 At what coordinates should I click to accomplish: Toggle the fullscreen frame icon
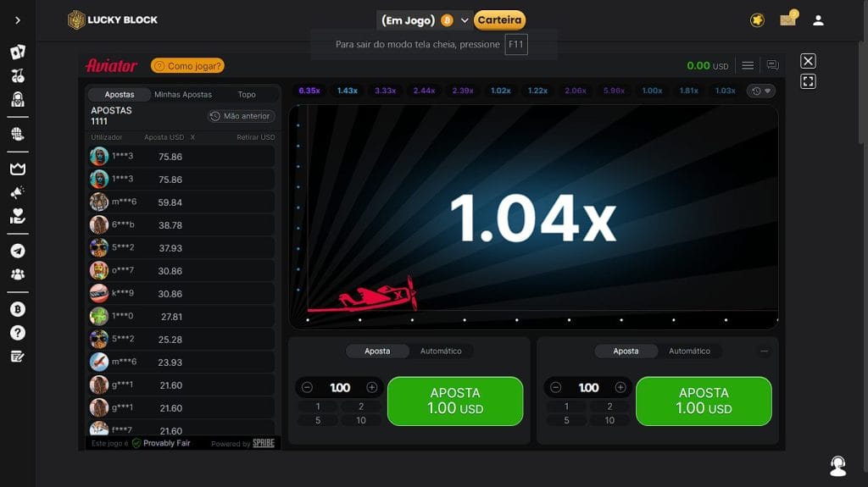pos(808,81)
